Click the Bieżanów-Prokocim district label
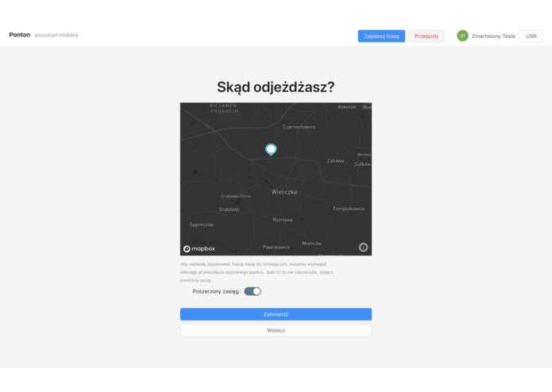Screen dimensions: 552x392 click(x=225, y=108)
